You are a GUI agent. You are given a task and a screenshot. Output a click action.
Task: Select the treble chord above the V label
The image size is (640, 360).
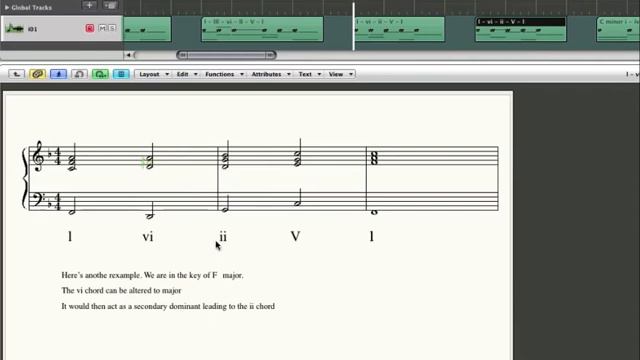pos(298,153)
